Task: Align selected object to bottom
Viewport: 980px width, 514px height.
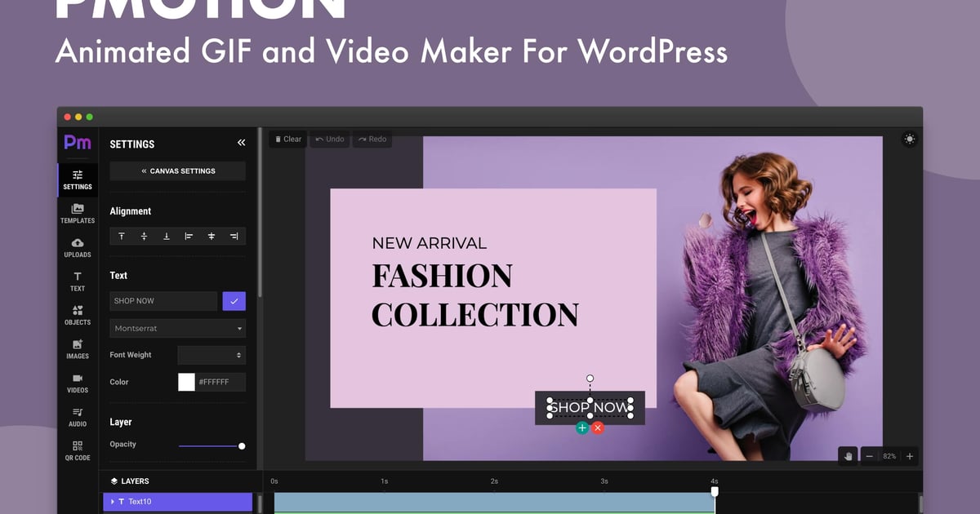Action: pyautogui.click(x=167, y=237)
